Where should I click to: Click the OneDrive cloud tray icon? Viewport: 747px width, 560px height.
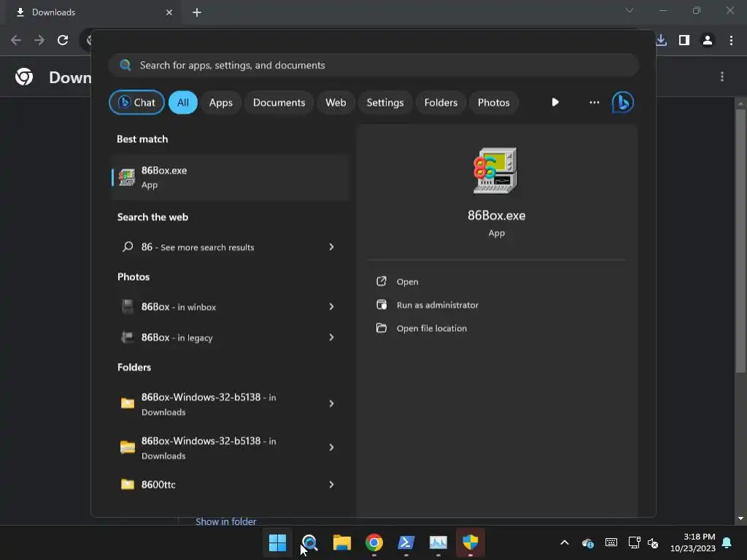(x=588, y=542)
